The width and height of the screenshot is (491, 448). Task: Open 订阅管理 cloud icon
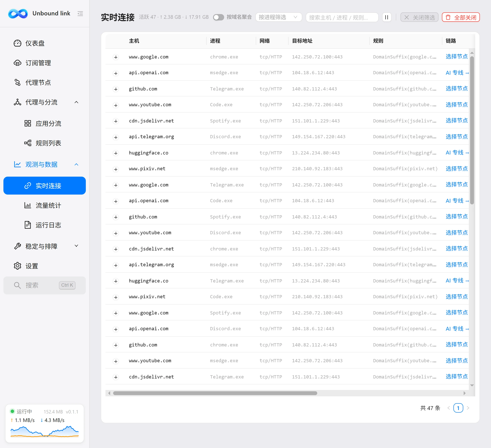(x=18, y=63)
